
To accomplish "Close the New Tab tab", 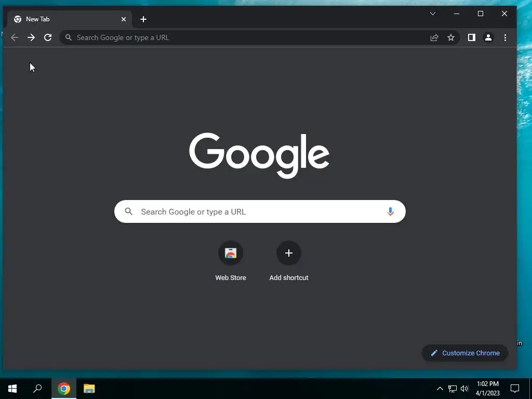I will 124,19.
